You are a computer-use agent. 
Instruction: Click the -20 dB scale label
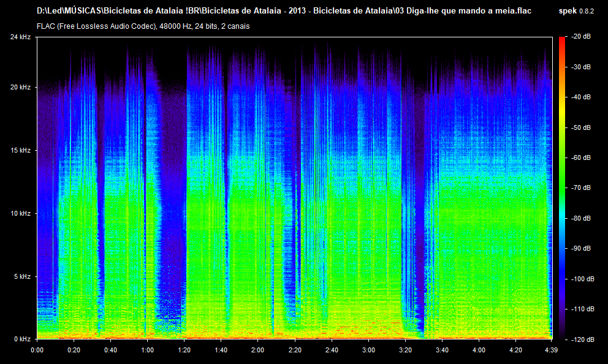click(x=581, y=36)
